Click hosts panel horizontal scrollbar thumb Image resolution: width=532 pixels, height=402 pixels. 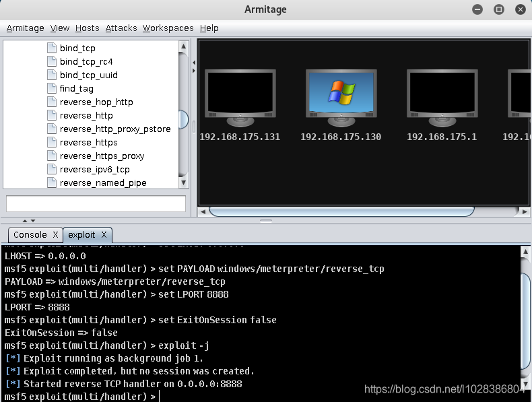tap(341, 211)
